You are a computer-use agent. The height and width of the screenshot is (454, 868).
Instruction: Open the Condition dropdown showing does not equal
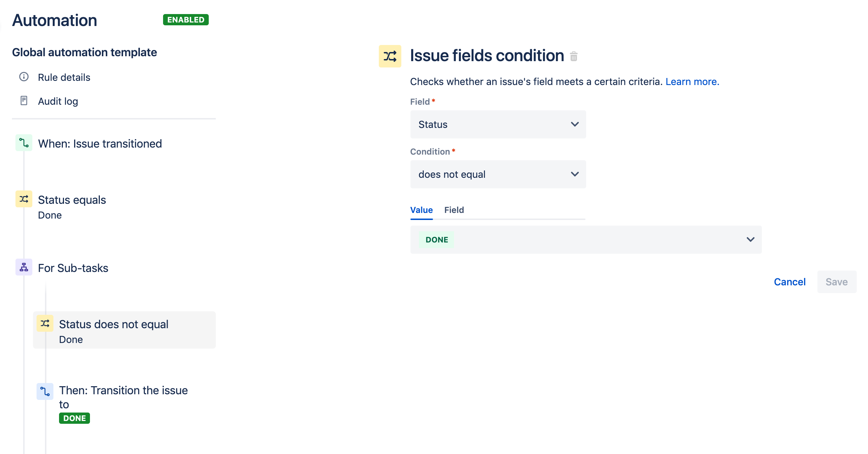pyautogui.click(x=498, y=174)
